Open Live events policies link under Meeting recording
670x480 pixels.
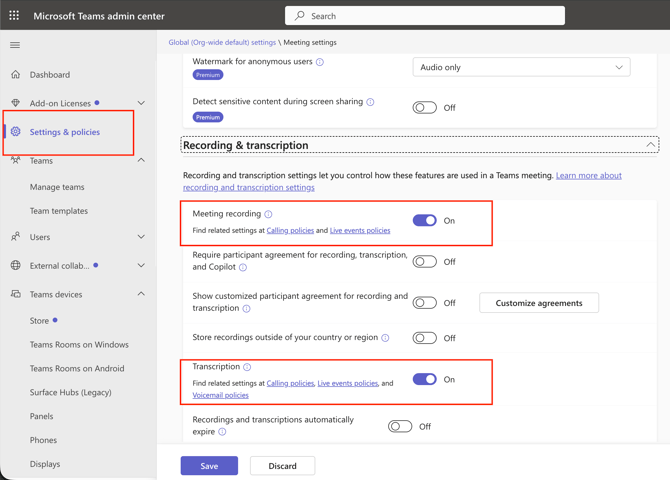(x=360, y=230)
